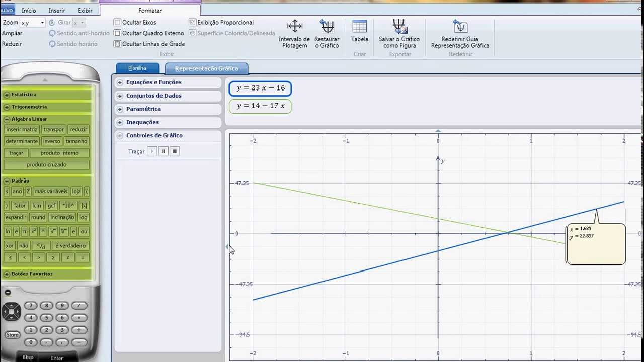644x362 pixels.
Task: Click the caret exponent key
Action: click(x=43, y=232)
